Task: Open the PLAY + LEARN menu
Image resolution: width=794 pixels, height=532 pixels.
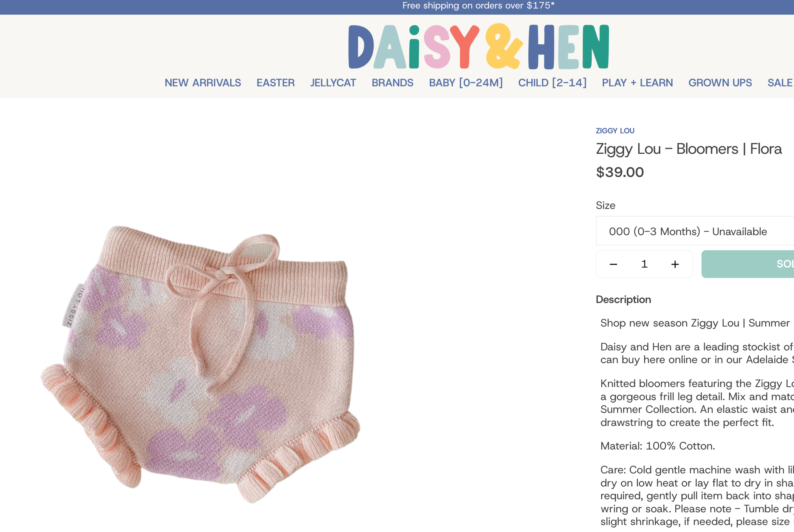Action: click(x=638, y=83)
